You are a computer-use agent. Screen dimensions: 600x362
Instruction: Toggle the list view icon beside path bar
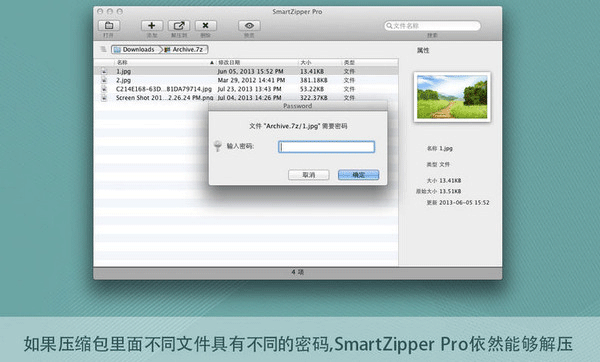103,49
